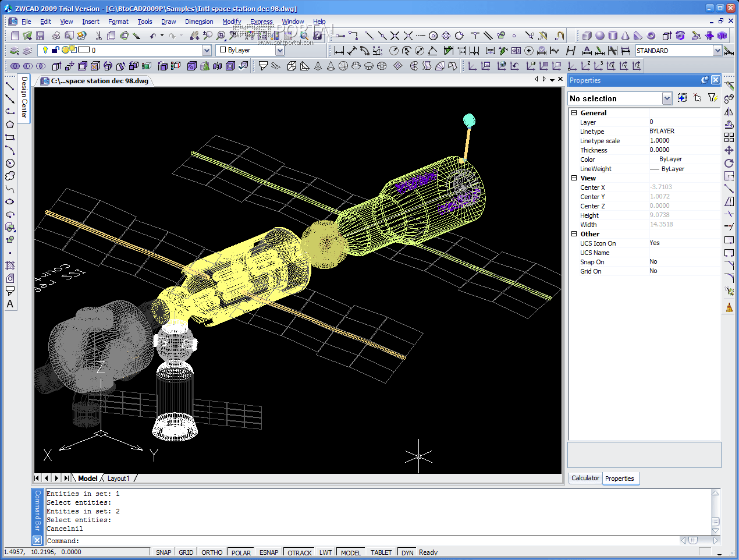This screenshot has height=560, width=739.
Task: Toggle ORTHO mode in the status bar
Action: pos(212,552)
